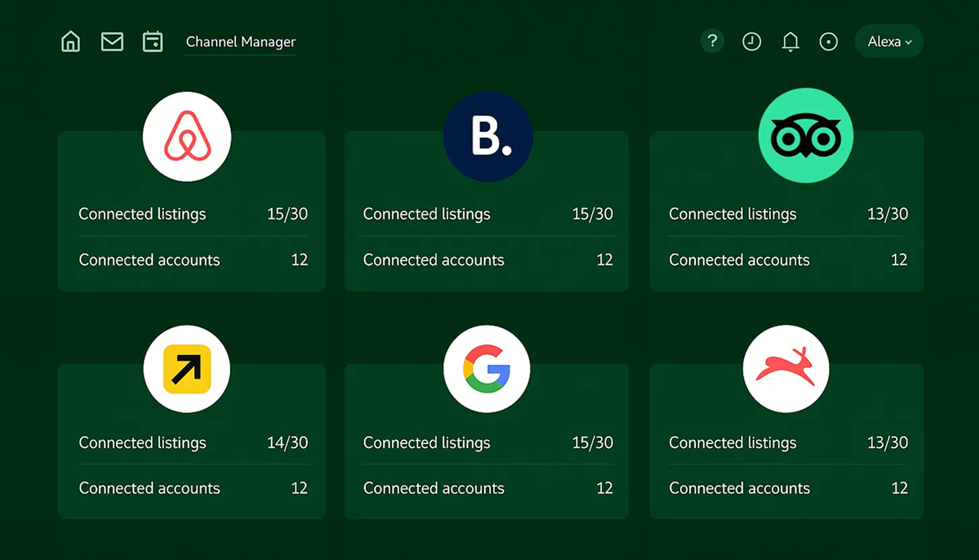Click Connected listings in the Google card
Screen dimensions: 979x560
tap(427, 443)
